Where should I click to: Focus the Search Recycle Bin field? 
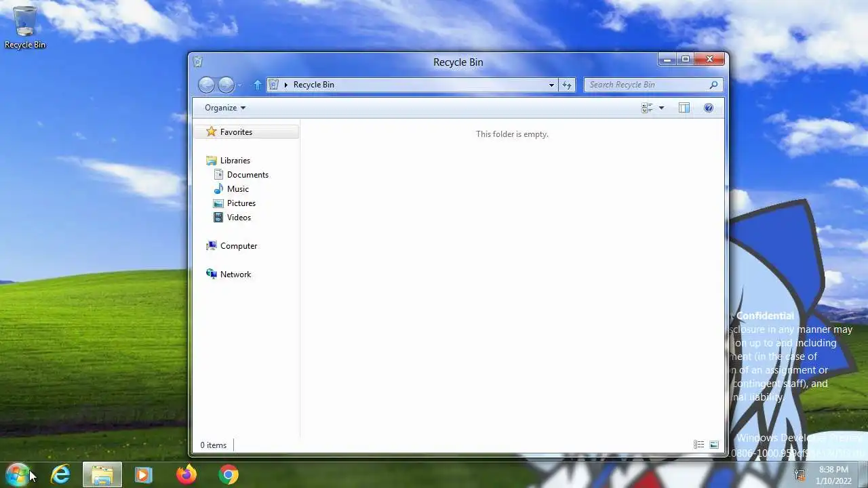point(653,85)
